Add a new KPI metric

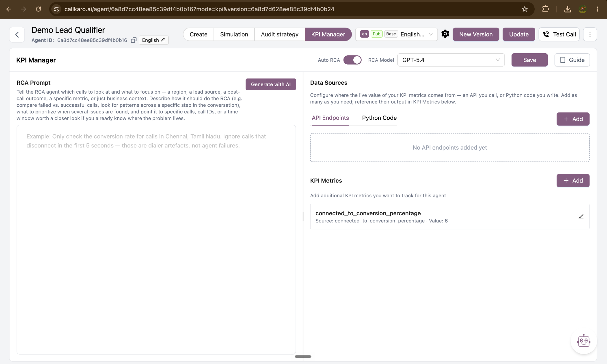coord(573,181)
